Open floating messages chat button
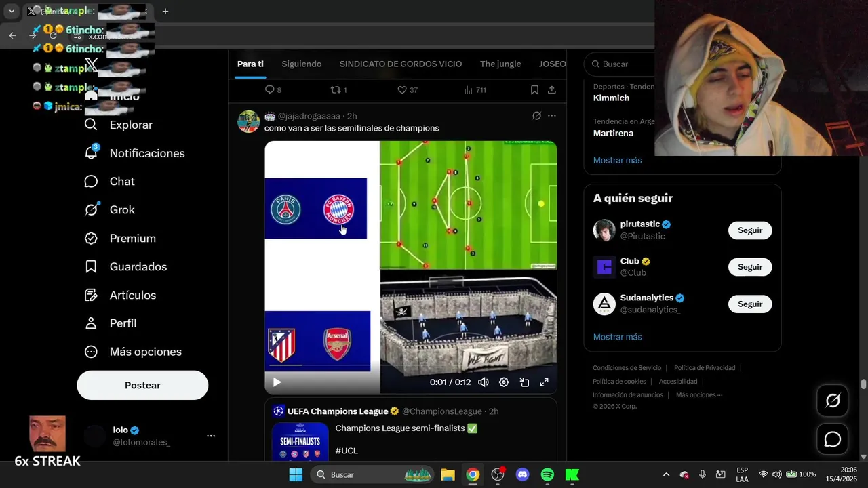 (832, 439)
